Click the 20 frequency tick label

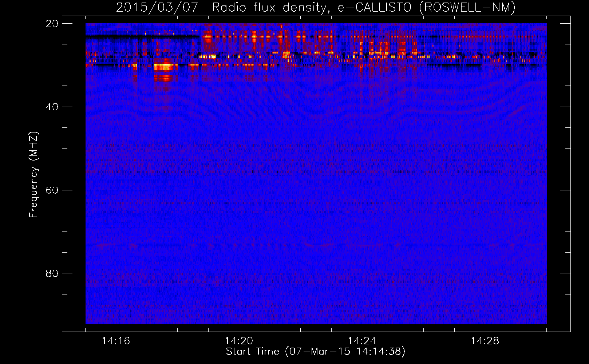(x=52, y=24)
